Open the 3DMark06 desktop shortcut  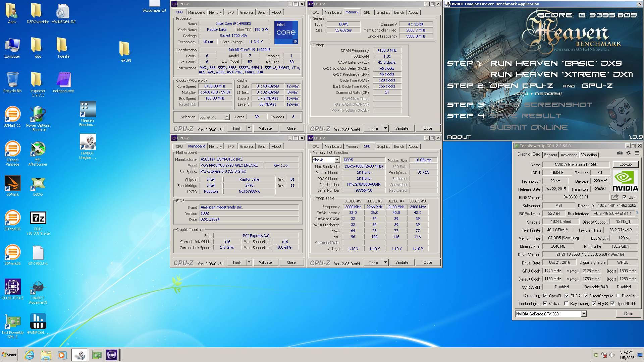[12, 255]
